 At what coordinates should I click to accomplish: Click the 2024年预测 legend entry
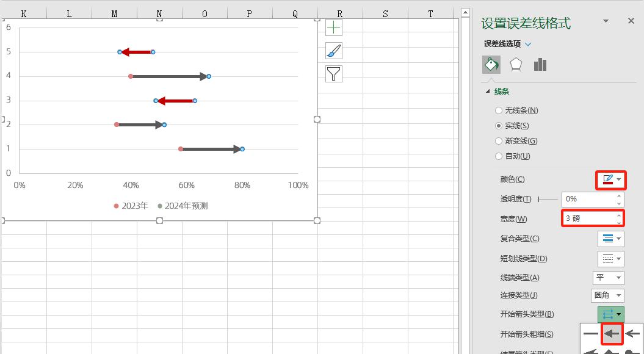pyautogui.click(x=183, y=206)
